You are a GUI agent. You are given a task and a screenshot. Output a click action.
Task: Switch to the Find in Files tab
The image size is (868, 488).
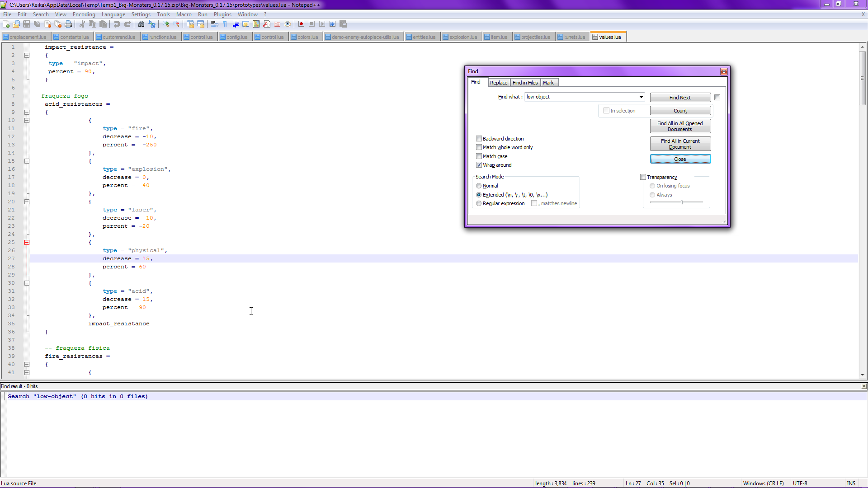525,83
